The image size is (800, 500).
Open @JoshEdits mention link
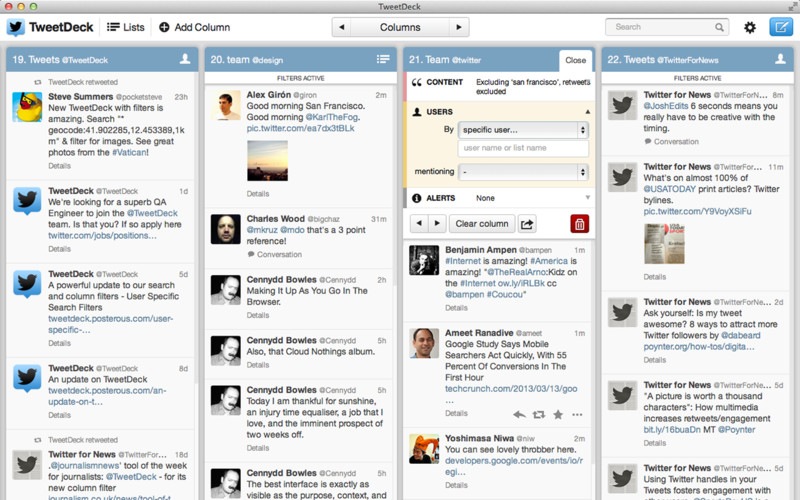tap(666, 106)
